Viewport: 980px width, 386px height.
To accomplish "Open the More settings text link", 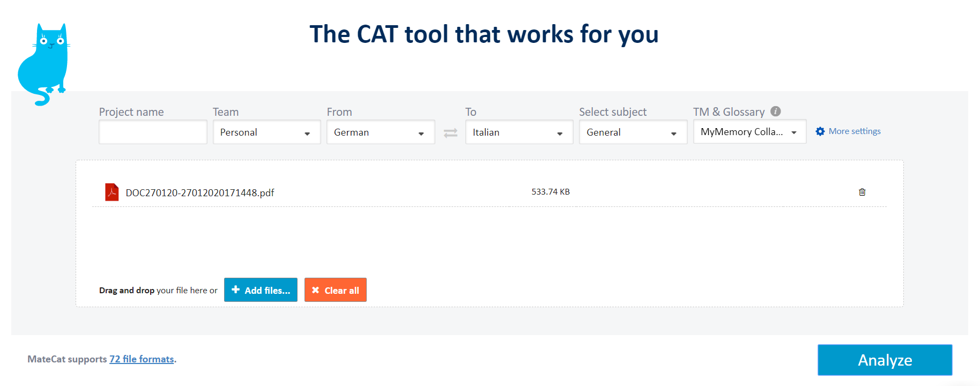I will pyautogui.click(x=855, y=131).
